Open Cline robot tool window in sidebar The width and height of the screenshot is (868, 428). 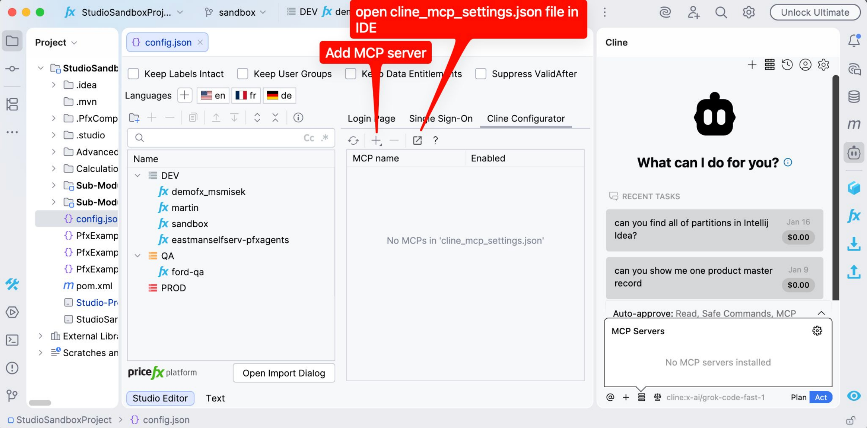click(854, 153)
